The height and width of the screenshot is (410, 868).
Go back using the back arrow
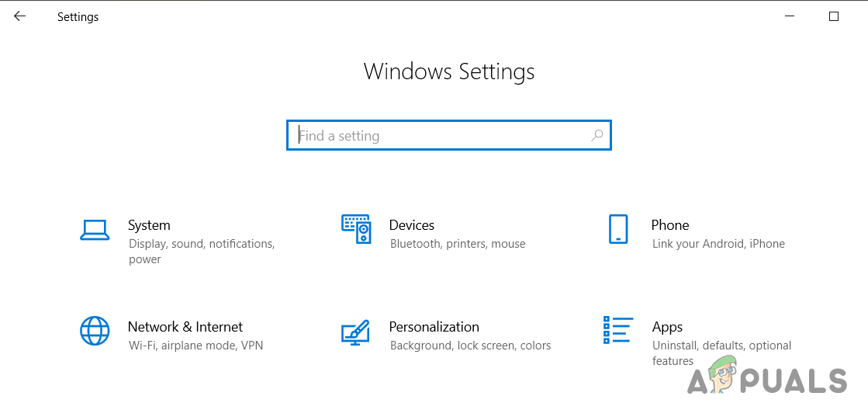[19, 16]
